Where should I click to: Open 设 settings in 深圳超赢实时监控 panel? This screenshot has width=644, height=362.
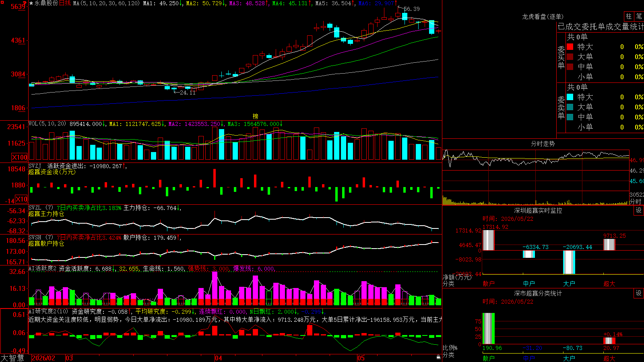(x=639, y=210)
